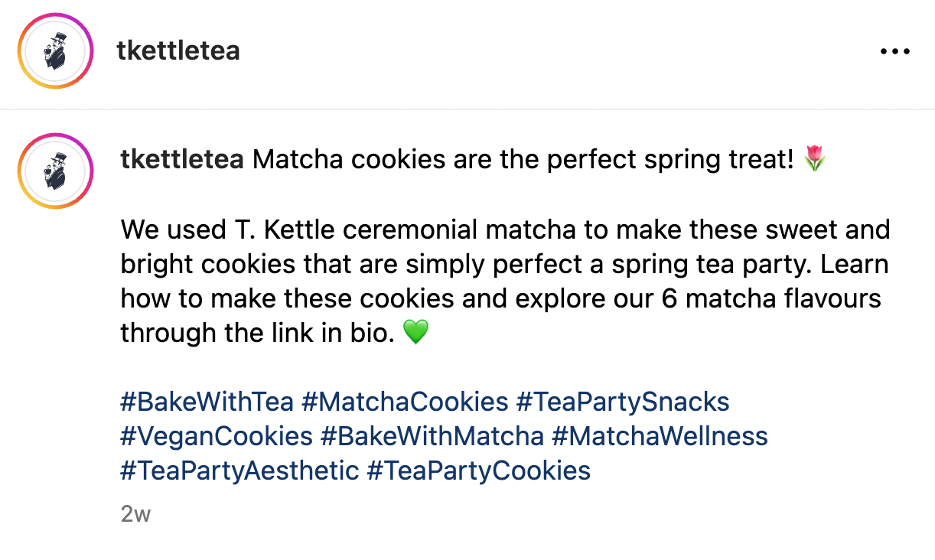This screenshot has height=560, width=935.
Task: Open the #TeaPartySnacks hashtag
Action: point(623,402)
